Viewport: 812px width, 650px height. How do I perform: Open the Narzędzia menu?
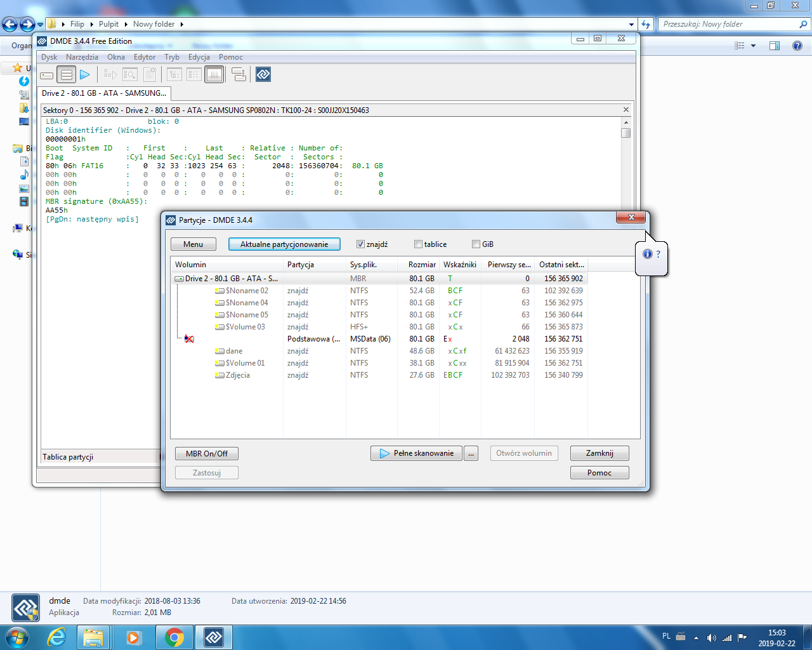click(x=82, y=57)
